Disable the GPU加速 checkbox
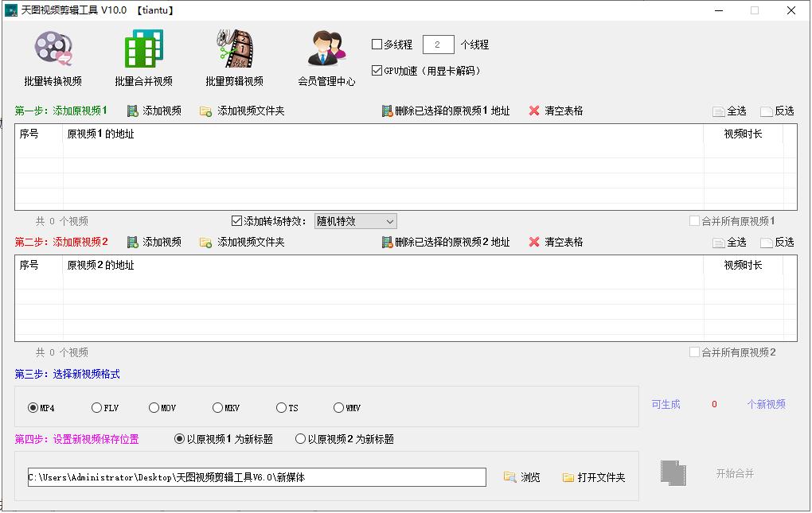The width and height of the screenshot is (812, 513). (x=378, y=68)
